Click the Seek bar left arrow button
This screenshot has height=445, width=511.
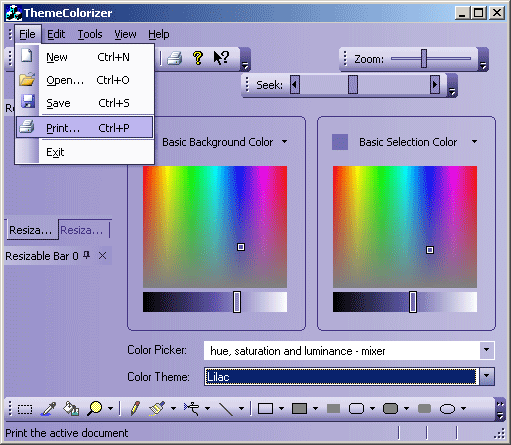click(295, 85)
